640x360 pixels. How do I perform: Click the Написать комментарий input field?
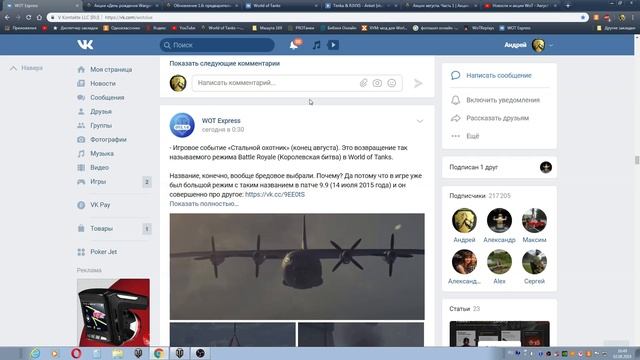pos(297,83)
